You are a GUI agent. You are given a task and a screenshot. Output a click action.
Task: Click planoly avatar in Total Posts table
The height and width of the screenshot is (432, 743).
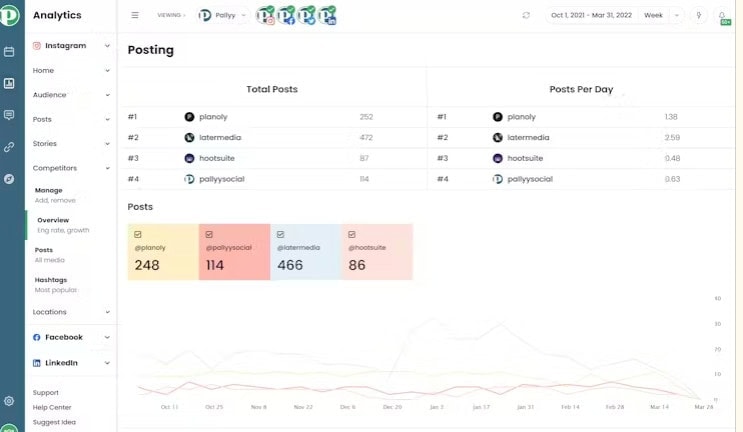[189, 117]
